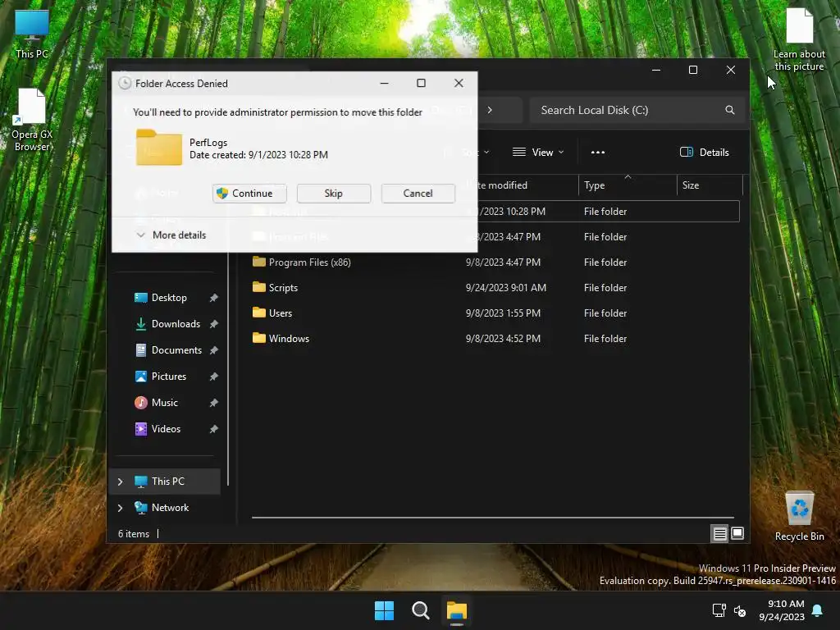Skip moving the PerfLogs folder

(x=333, y=194)
